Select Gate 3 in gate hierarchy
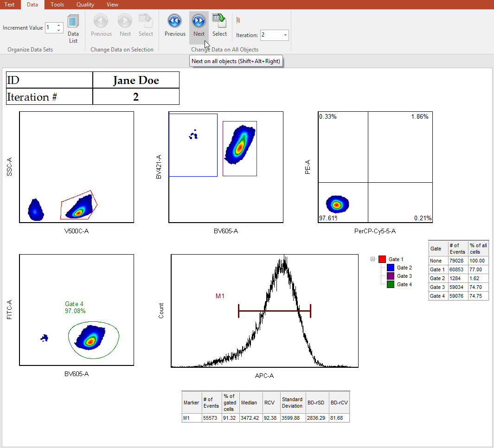Screen dimensions: 494x448 point(404,276)
